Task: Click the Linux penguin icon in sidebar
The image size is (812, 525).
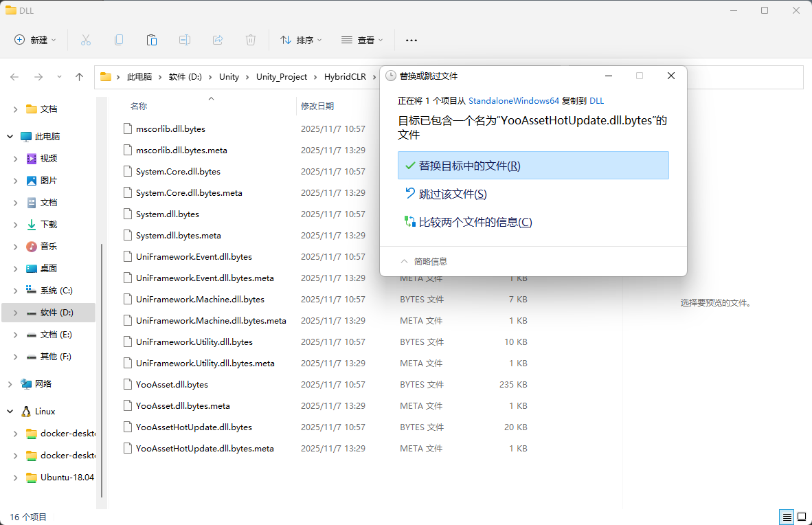Action: 26,412
